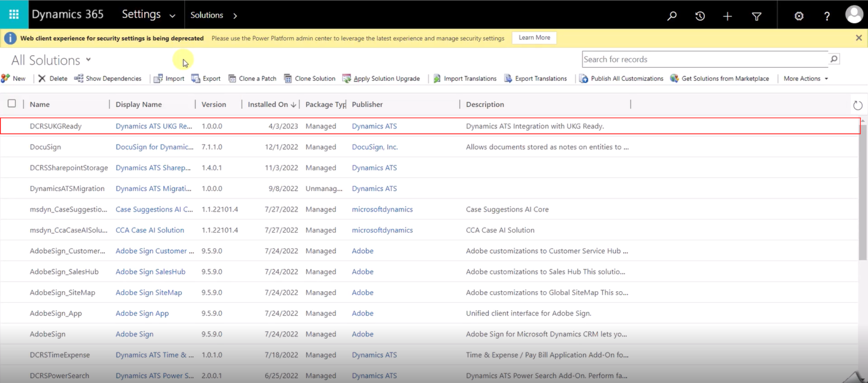Open Case Suggestions AI C... link
Viewport: 868px width, 383px height.
click(154, 209)
